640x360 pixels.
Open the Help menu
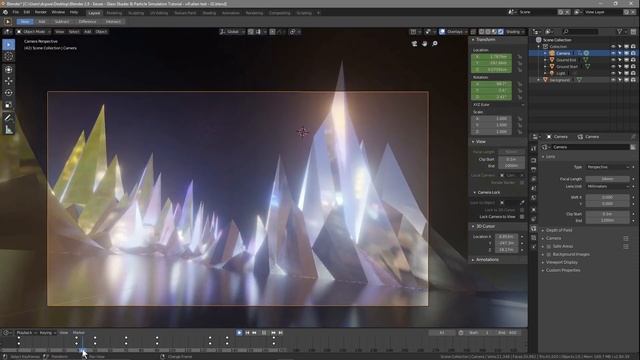pos(74,12)
